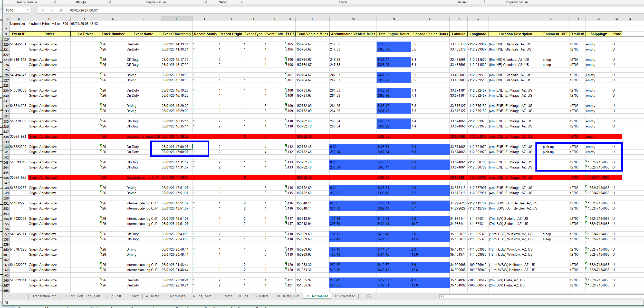Open the 10. Delete, Bulk sheet
Viewport: 644px width, 308px height.
tap(287, 296)
